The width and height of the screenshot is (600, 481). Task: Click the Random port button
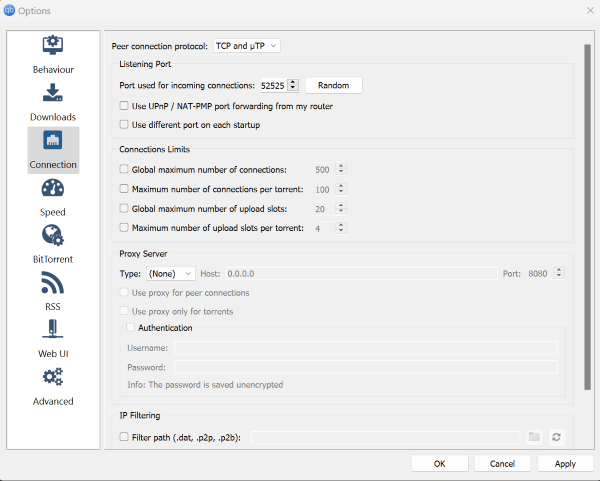click(x=333, y=85)
